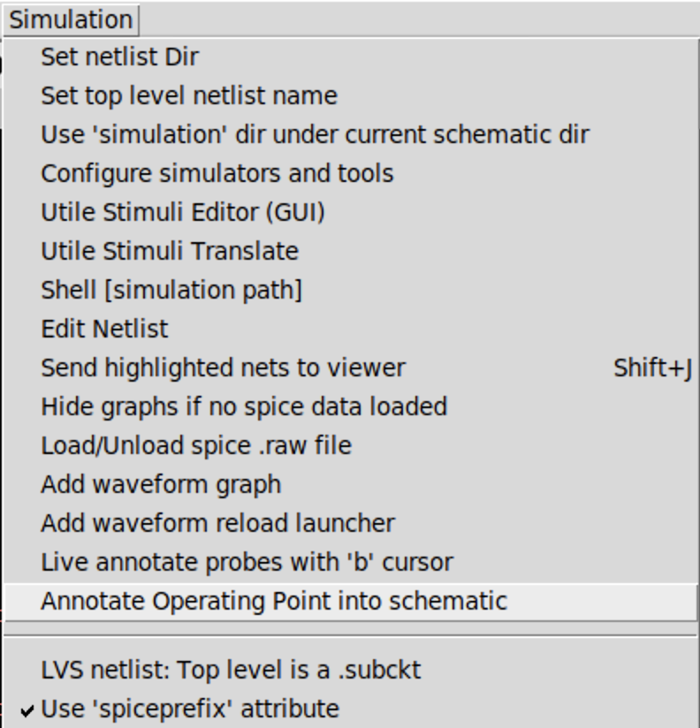This screenshot has height=728, width=700.
Task: Toggle Use 'simulation' dir under current schematic dir
Action: tap(351, 134)
